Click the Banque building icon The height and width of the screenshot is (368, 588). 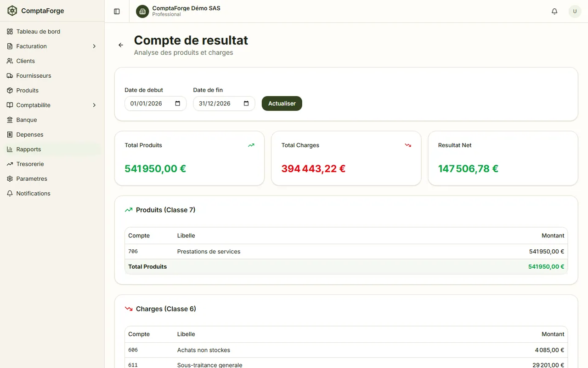[x=10, y=120]
